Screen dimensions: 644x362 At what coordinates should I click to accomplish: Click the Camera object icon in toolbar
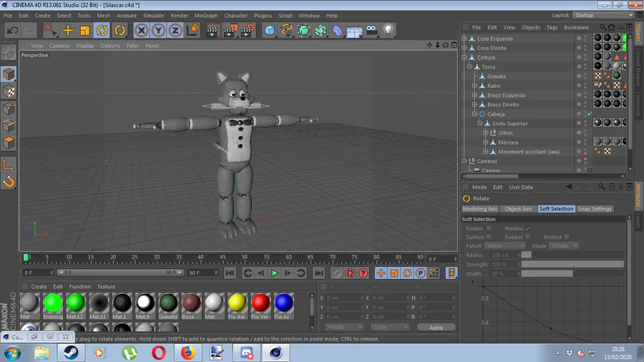pos(371,30)
